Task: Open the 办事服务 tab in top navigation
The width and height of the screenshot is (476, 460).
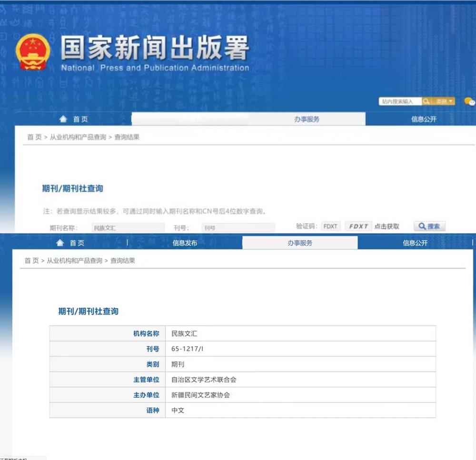Action: tap(307, 119)
